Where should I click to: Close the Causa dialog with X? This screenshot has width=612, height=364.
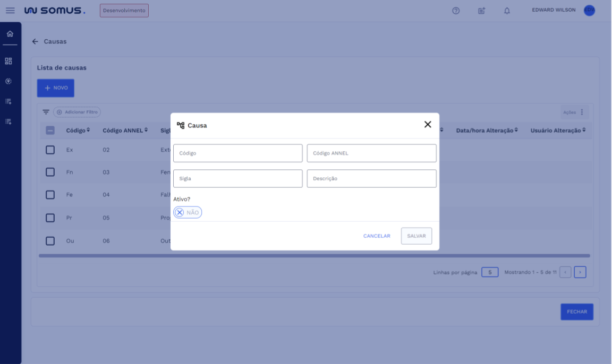click(428, 124)
